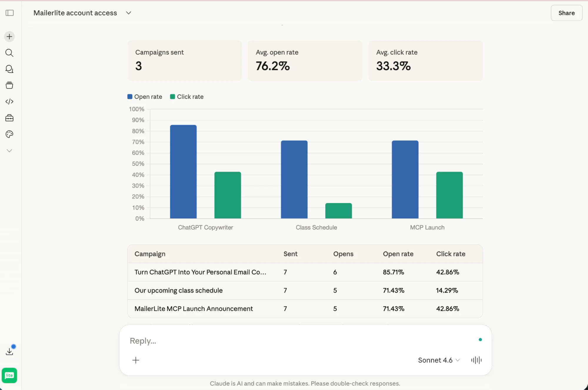Click the ChatGPT Copywriter blue open rate bar
Image resolution: width=588 pixels, height=390 pixels.
(183, 172)
